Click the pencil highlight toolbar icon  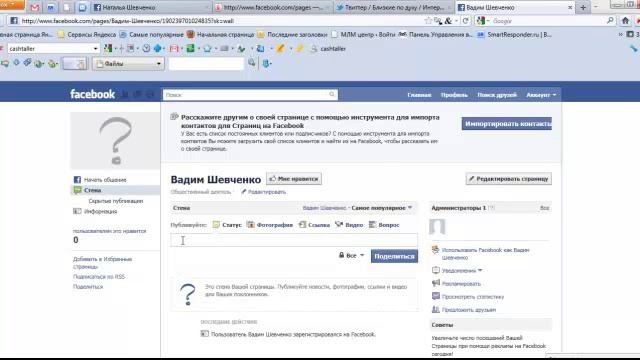pos(280,49)
